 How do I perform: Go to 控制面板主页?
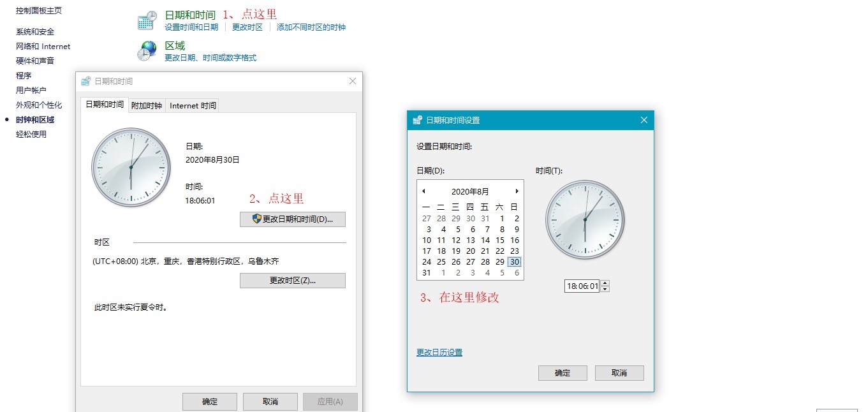39,11
